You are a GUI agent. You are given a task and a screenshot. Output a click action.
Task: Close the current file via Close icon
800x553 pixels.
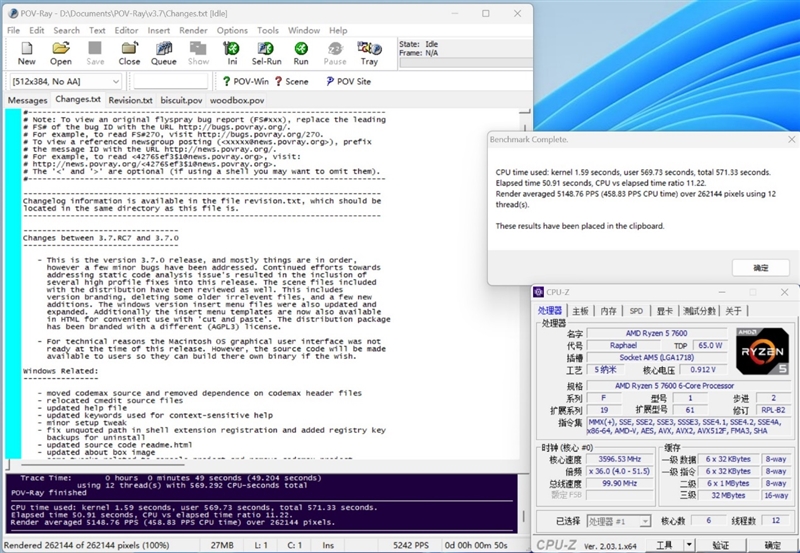pyautogui.click(x=129, y=52)
